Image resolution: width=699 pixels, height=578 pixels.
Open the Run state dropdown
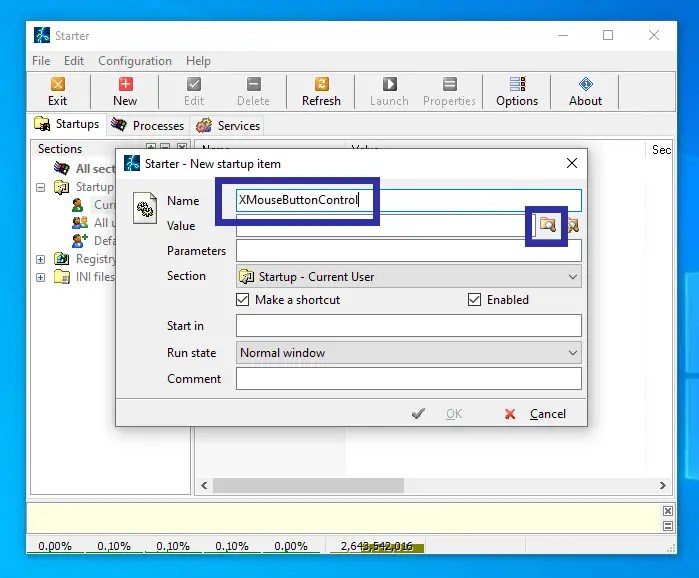(x=572, y=353)
